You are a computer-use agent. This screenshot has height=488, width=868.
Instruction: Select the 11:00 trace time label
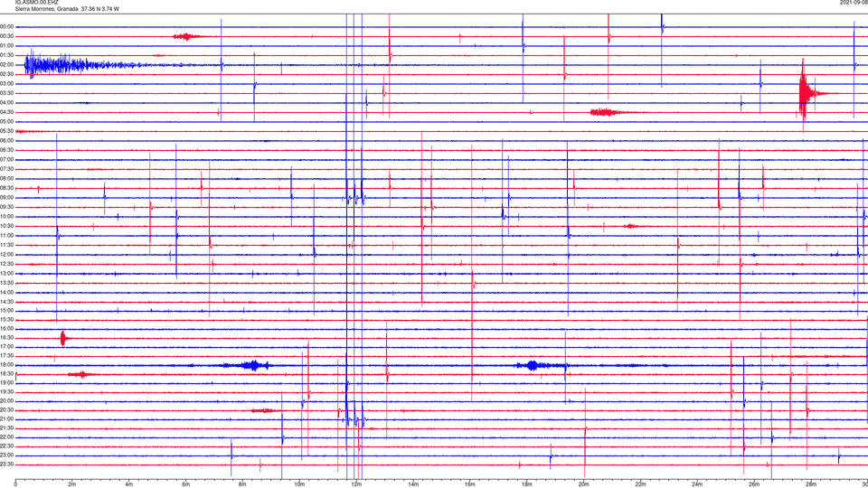[7, 236]
